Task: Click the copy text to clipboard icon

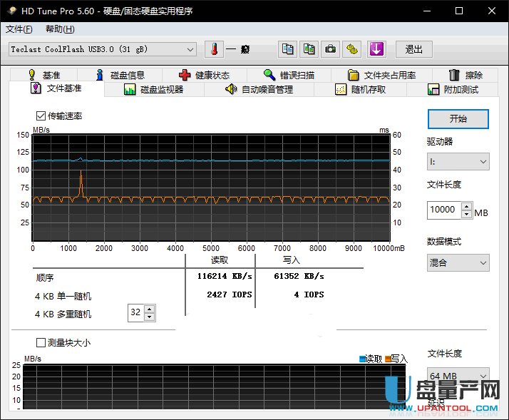Action: (287, 49)
